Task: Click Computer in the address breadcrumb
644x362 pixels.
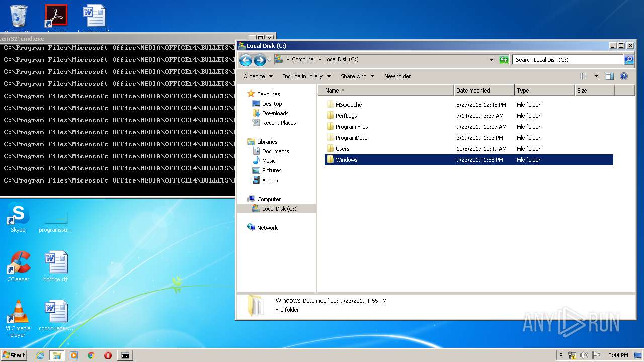Action: click(x=304, y=59)
